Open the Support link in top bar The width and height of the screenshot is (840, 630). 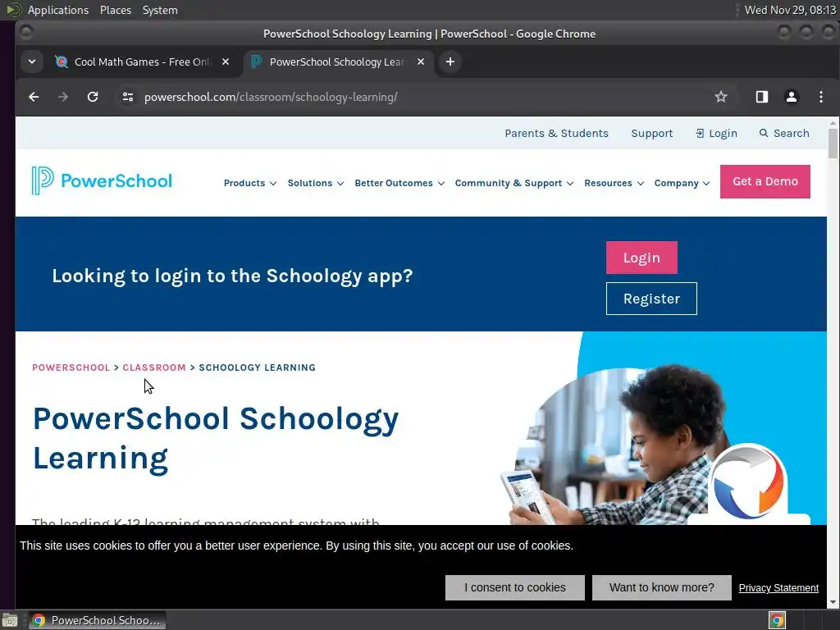point(651,134)
